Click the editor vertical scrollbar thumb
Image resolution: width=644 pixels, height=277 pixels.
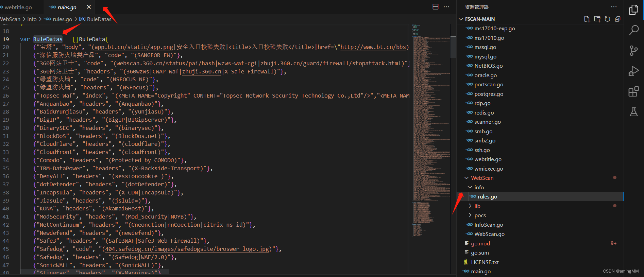(453, 47)
